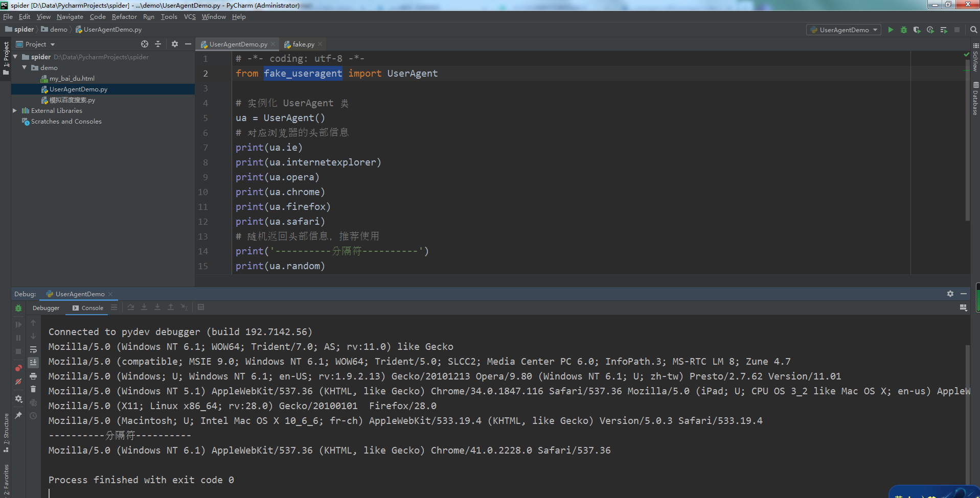Click the concurrency diagram run icon
Image resolution: width=980 pixels, height=498 pixels.
[944, 30]
